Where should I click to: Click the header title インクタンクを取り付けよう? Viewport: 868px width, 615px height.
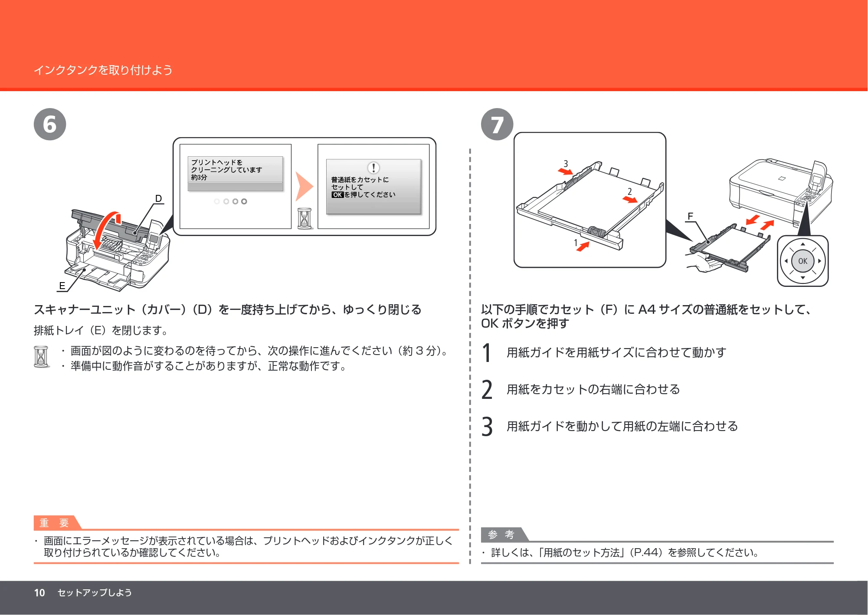(103, 70)
